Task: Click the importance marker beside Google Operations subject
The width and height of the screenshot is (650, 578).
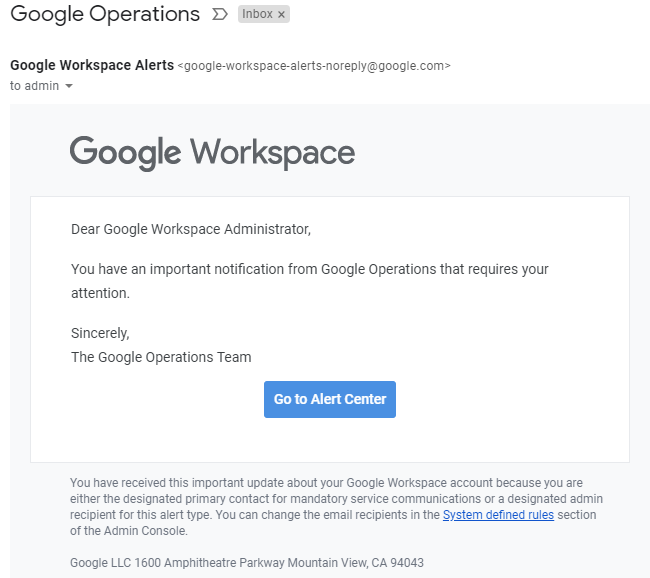Action: point(220,15)
